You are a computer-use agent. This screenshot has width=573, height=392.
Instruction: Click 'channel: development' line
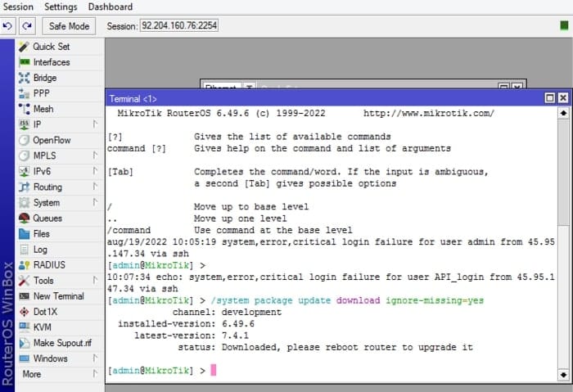(x=227, y=312)
